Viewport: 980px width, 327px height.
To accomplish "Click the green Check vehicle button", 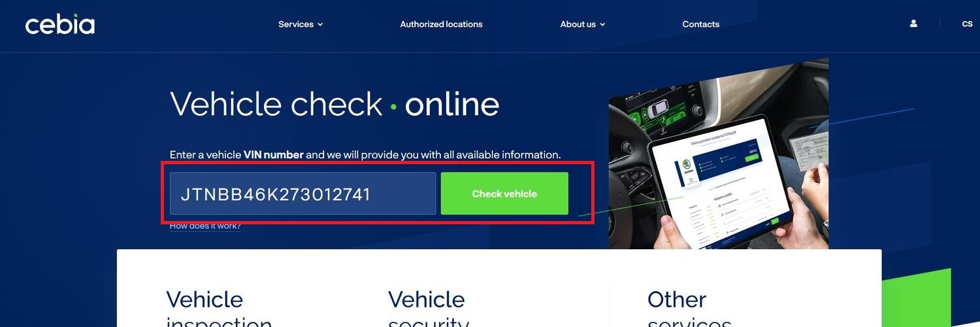I will tap(504, 194).
